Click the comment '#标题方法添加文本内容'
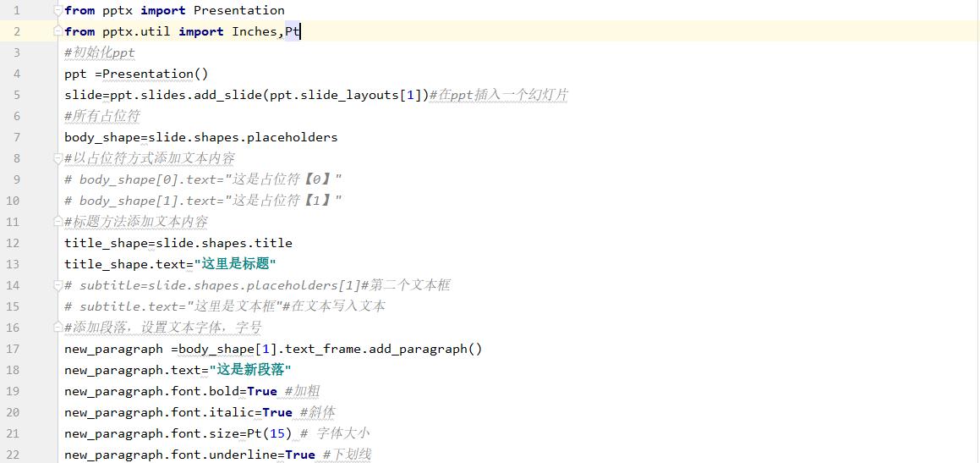The image size is (980, 463). [135, 222]
